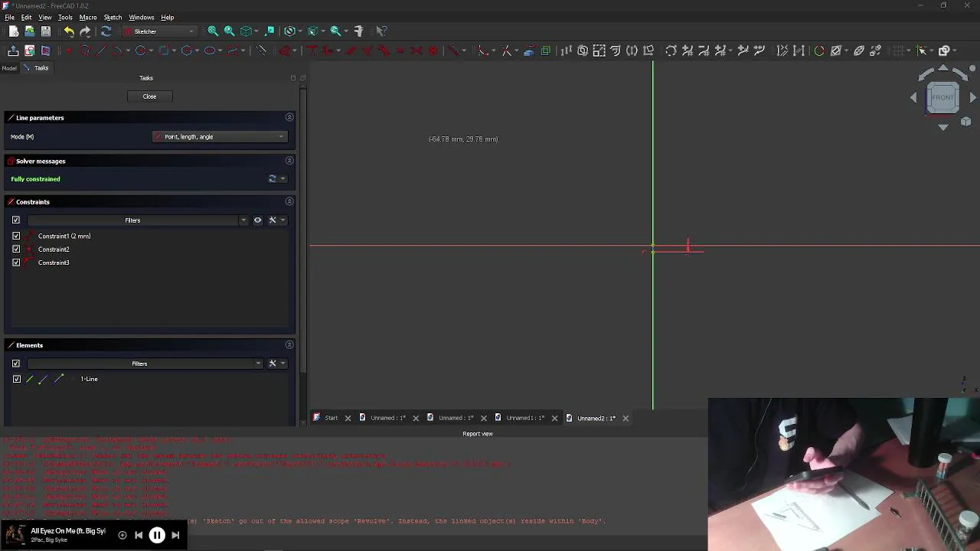Click the FRONT face of the navigation cube

pyautogui.click(x=942, y=97)
